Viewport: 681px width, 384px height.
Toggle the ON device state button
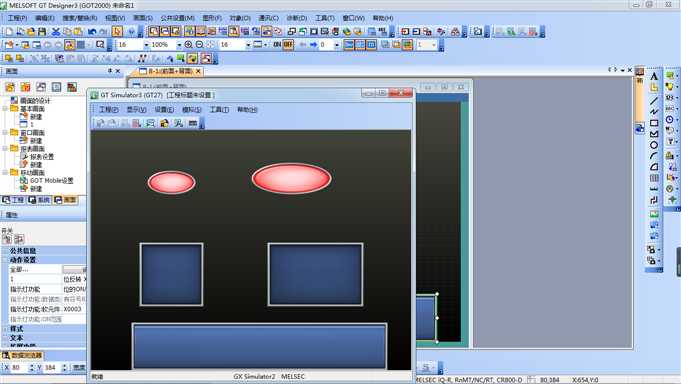[x=277, y=45]
